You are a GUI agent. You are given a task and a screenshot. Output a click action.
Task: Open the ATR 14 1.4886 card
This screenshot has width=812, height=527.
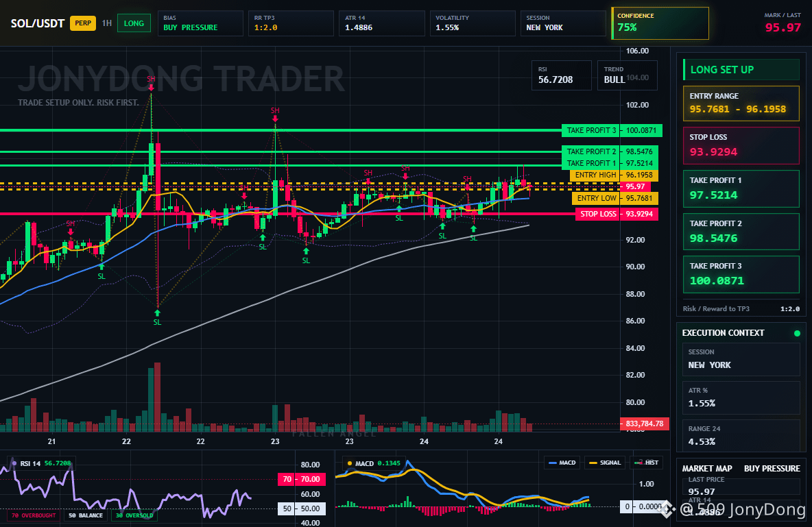(x=382, y=23)
